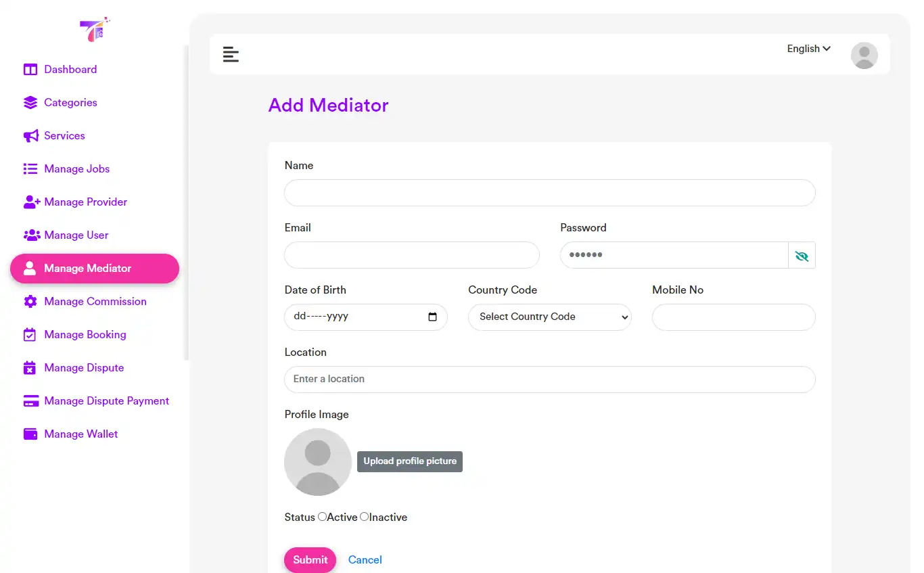924x573 pixels.
Task: Open the Dashboard from the sidebar
Action: 30,69
